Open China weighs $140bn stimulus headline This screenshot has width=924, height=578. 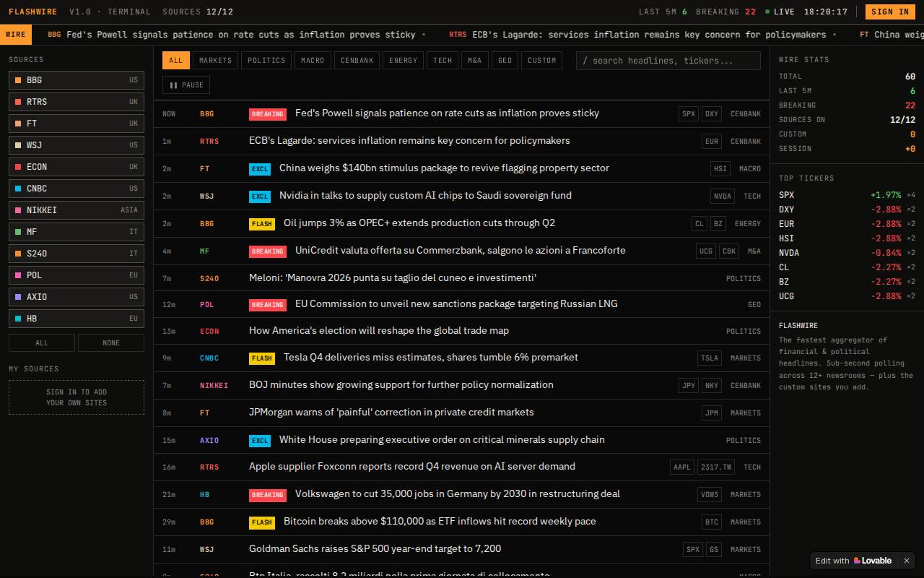point(444,168)
